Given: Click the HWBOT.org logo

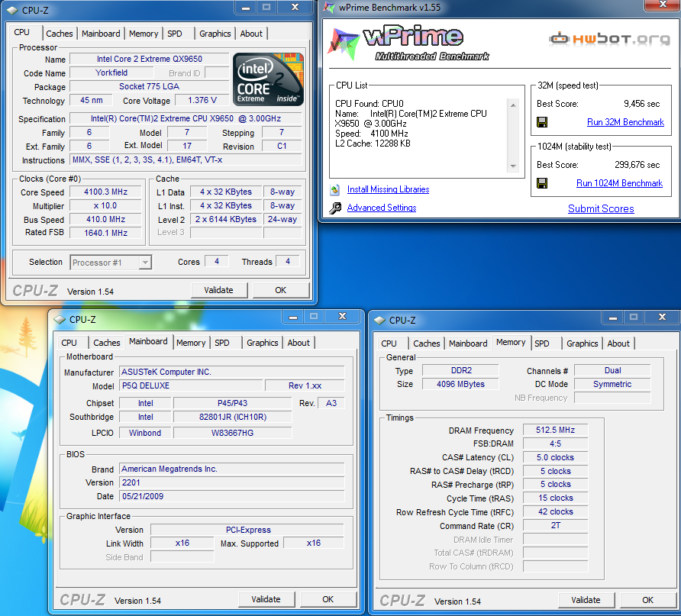Looking at the screenshot, I should [x=609, y=39].
